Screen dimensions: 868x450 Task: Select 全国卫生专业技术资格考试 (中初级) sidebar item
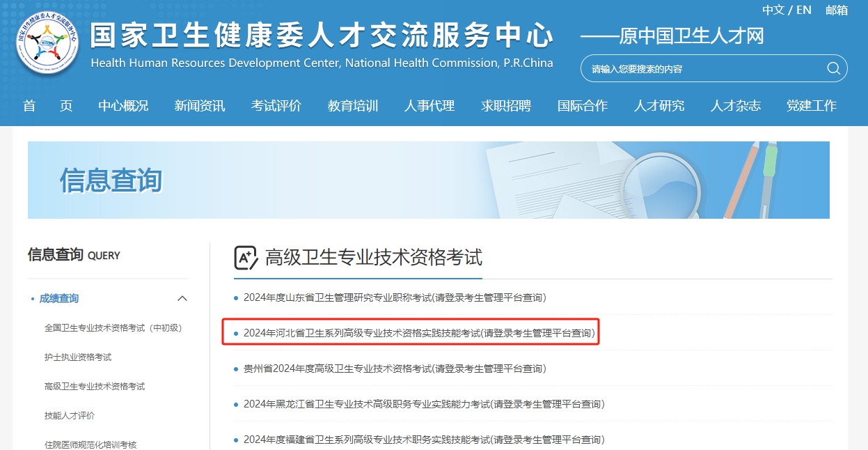pyautogui.click(x=113, y=328)
